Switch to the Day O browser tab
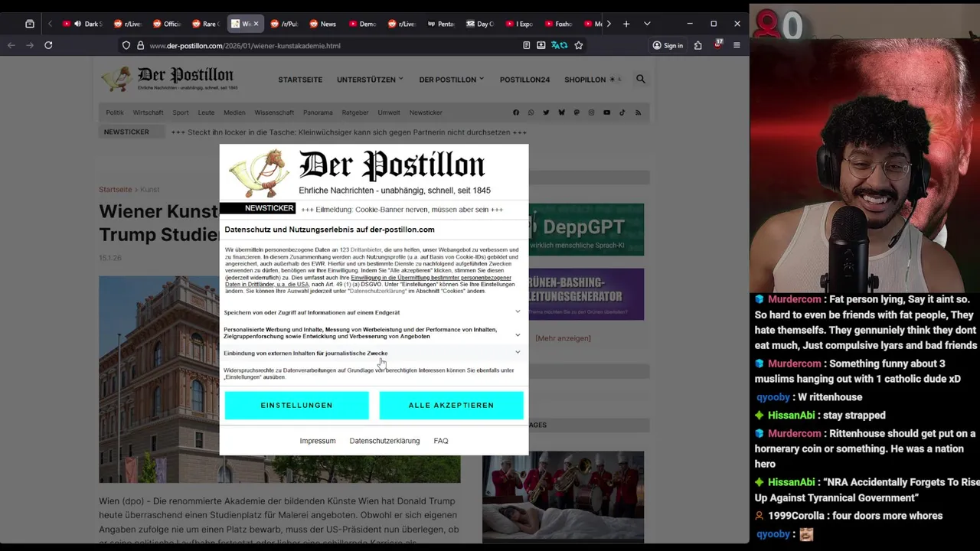 point(479,24)
